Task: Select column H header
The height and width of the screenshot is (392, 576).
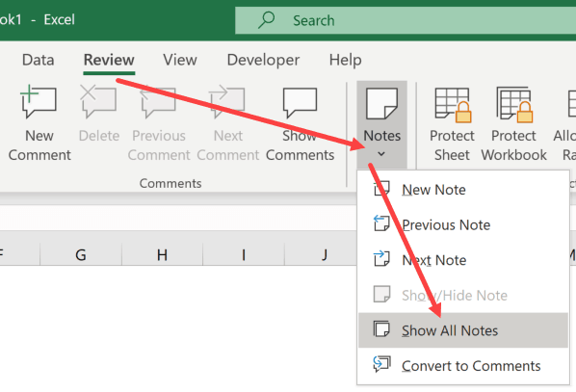Action: pos(162,254)
